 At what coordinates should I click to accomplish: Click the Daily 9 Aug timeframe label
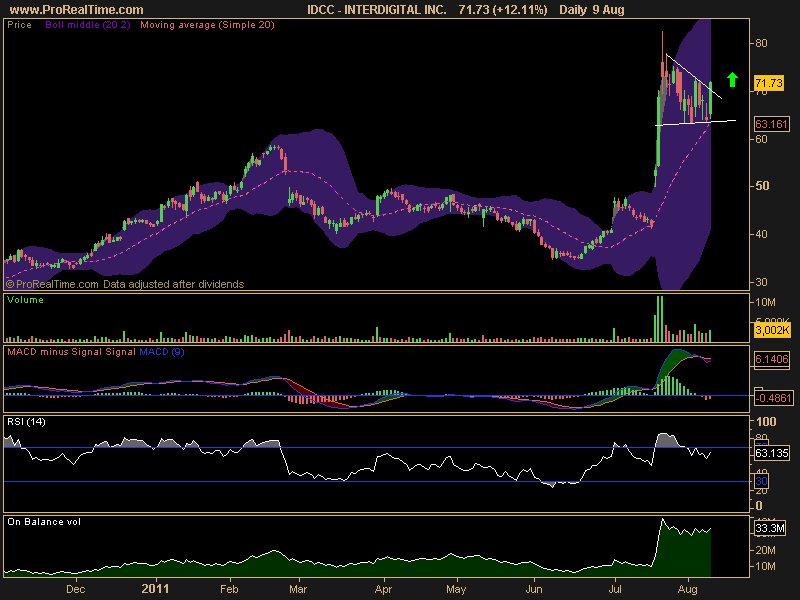(x=592, y=10)
